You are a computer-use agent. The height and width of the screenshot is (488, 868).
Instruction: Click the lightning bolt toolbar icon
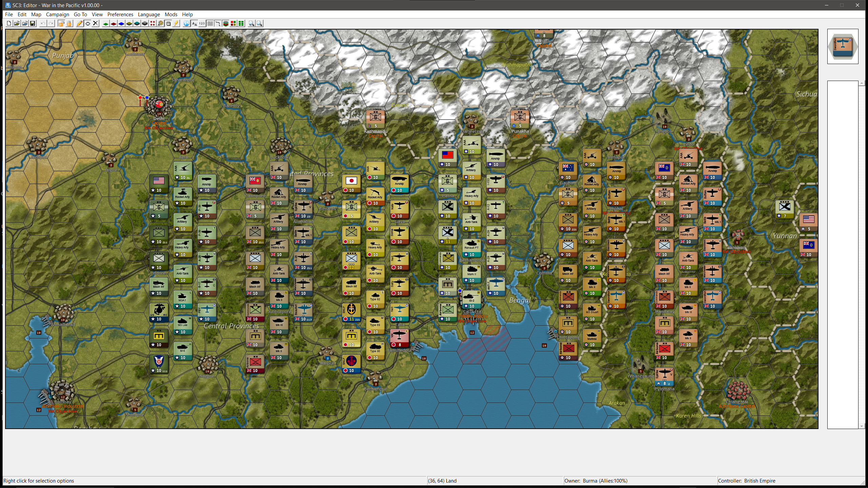[x=176, y=23]
